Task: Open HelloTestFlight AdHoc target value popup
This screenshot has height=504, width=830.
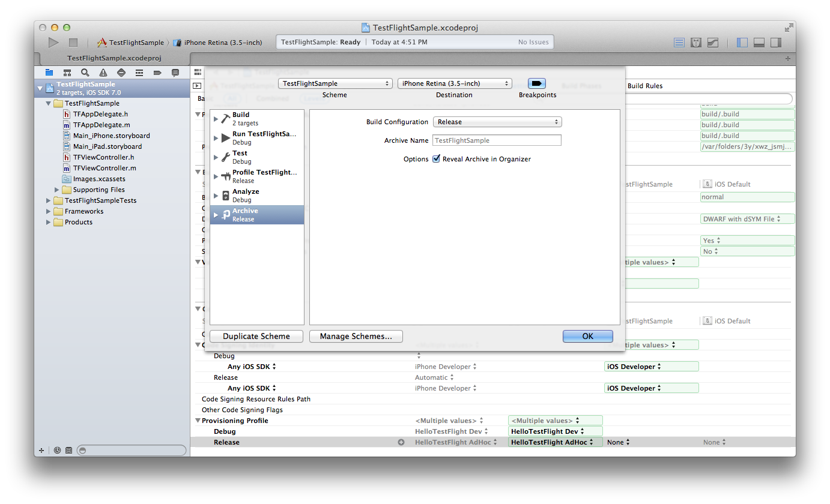Action: (x=555, y=442)
